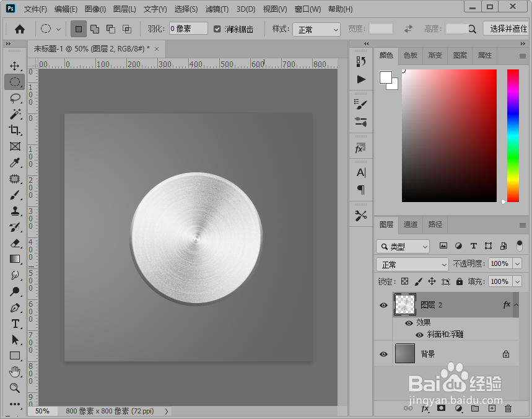The height and width of the screenshot is (419, 532).
Task: Click the foreground color swatch
Action: tap(386, 77)
